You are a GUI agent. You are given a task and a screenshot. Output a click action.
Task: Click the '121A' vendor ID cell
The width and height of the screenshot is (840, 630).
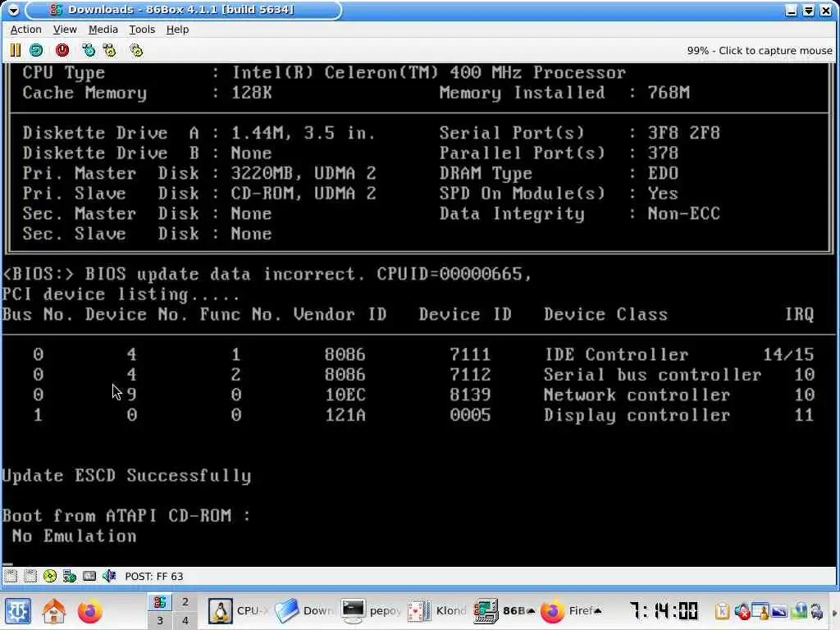pyautogui.click(x=345, y=415)
